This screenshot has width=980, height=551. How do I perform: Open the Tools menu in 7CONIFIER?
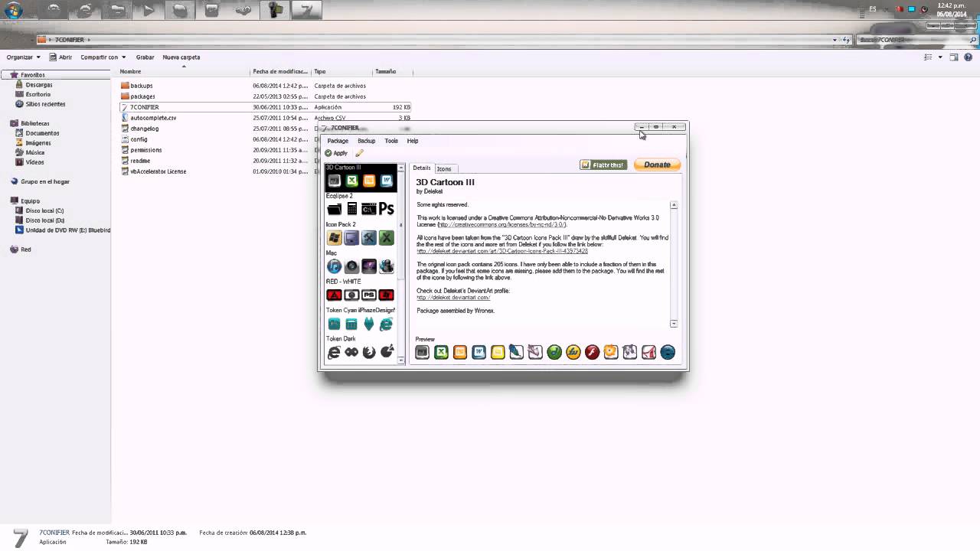coord(391,141)
